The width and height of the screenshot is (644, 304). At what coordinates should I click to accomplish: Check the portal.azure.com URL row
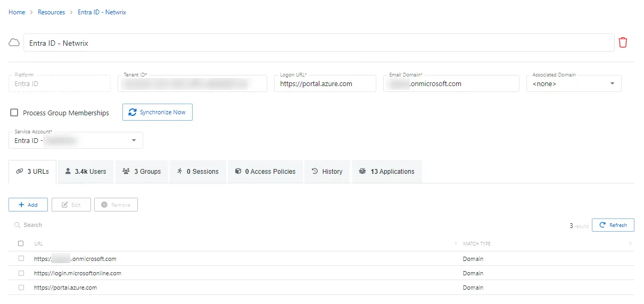tap(21, 287)
